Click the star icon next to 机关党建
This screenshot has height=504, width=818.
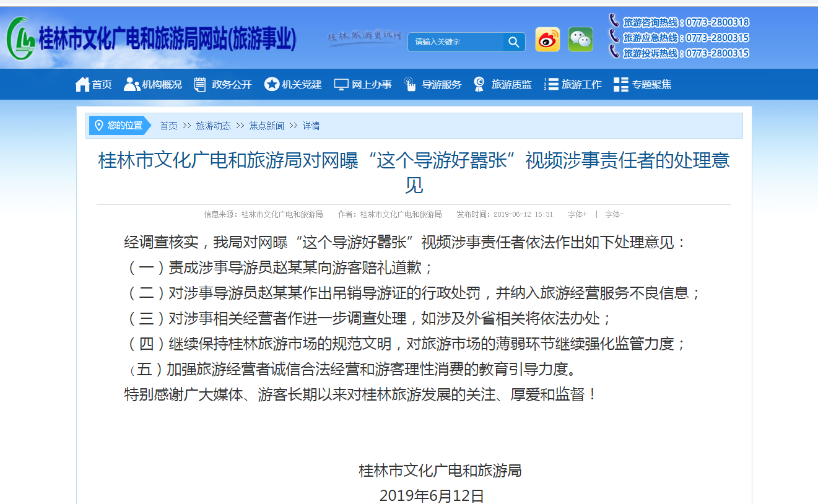(271, 84)
